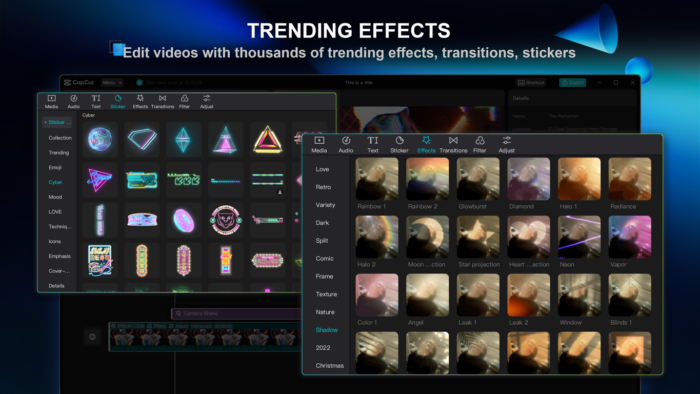Select Sticker tab in sticker panel
The image size is (700, 394).
tap(118, 102)
